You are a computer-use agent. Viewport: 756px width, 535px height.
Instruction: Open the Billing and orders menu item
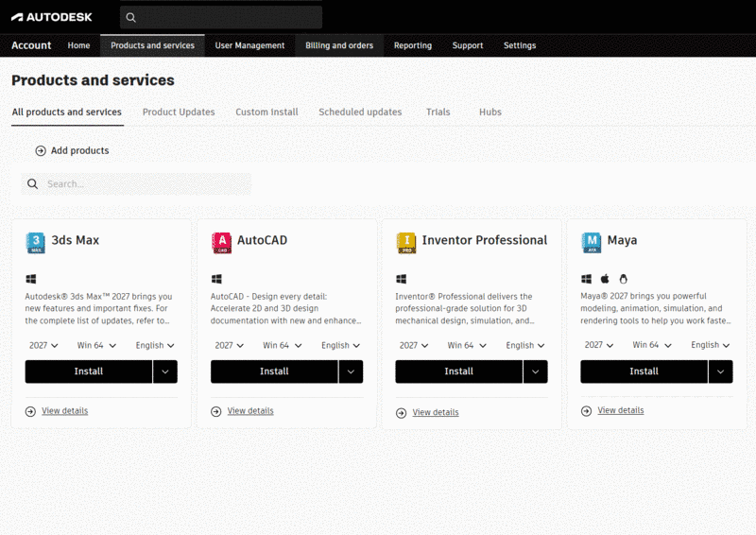tap(339, 45)
